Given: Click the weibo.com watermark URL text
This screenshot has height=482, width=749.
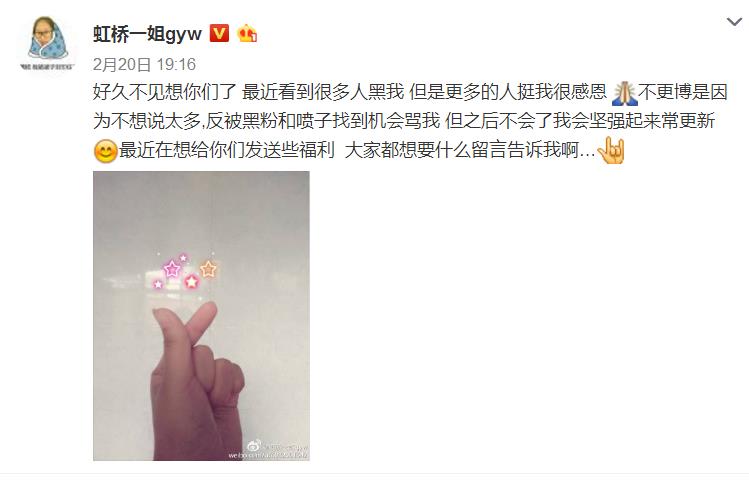Looking at the screenshot, I should [268, 455].
